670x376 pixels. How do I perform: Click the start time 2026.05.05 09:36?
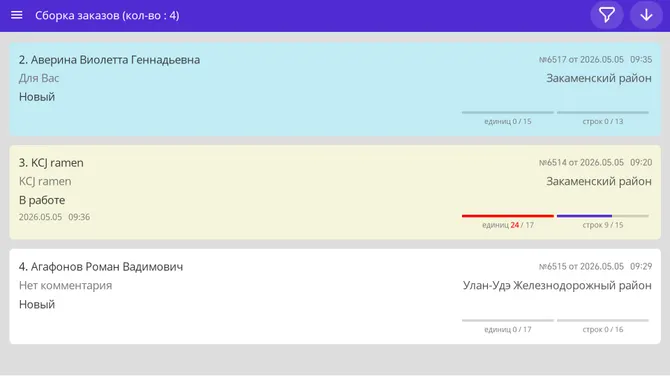coord(54,217)
